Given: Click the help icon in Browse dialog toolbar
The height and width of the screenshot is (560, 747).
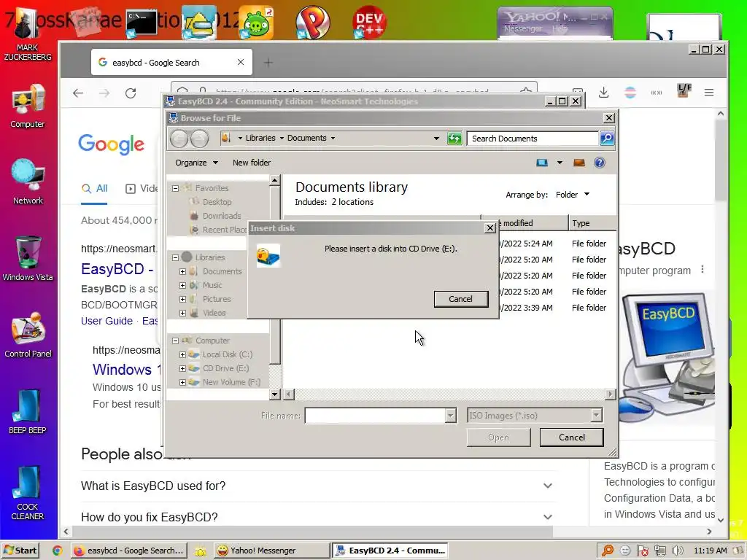Looking at the screenshot, I should click(x=600, y=163).
